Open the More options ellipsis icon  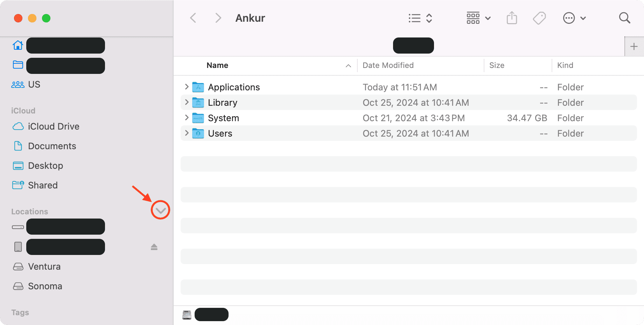point(569,18)
